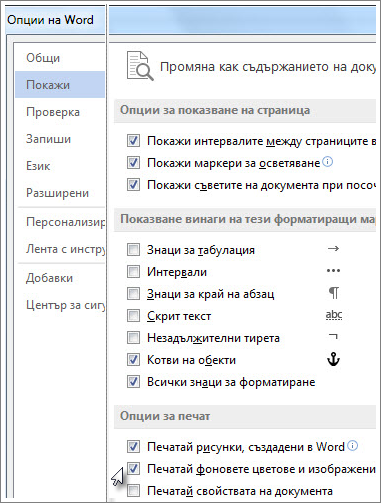Click the tab arrow symbol icon
This screenshot has width=381, height=503.
click(333, 249)
